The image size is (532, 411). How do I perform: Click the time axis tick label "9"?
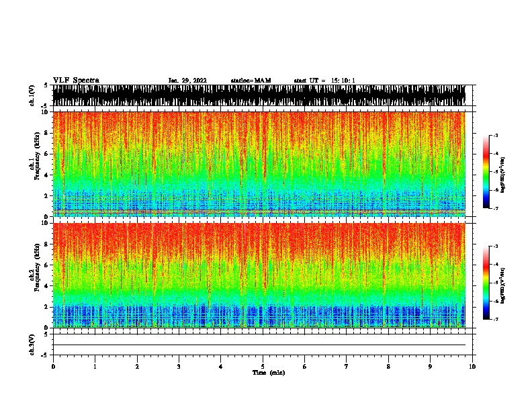click(x=430, y=367)
